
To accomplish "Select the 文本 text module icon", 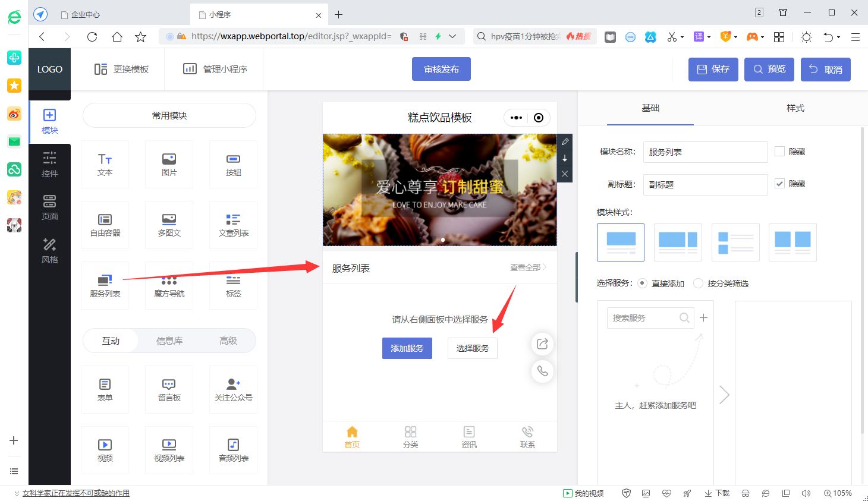I will [x=105, y=164].
